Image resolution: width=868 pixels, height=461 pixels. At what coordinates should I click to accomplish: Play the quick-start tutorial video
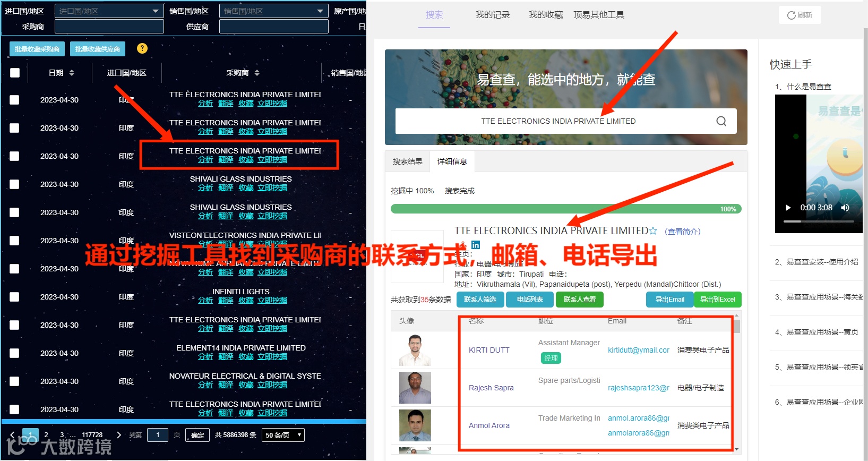pyautogui.click(x=788, y=208)
